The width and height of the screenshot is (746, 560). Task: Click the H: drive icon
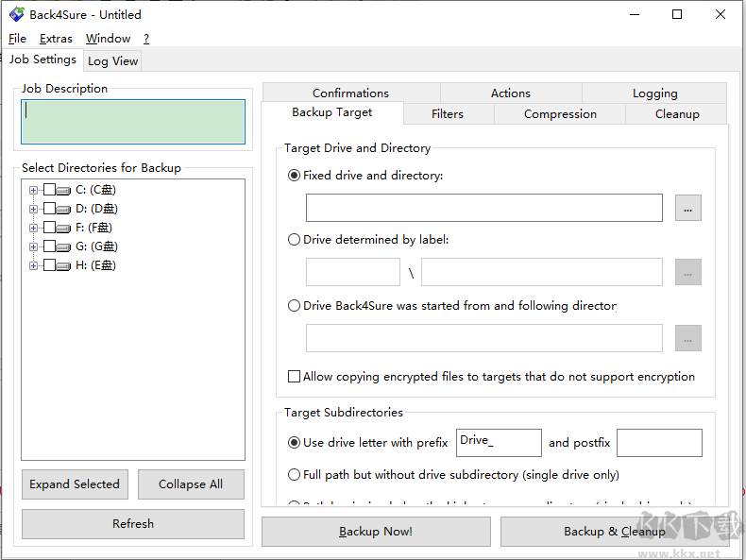tap(64, 265)
